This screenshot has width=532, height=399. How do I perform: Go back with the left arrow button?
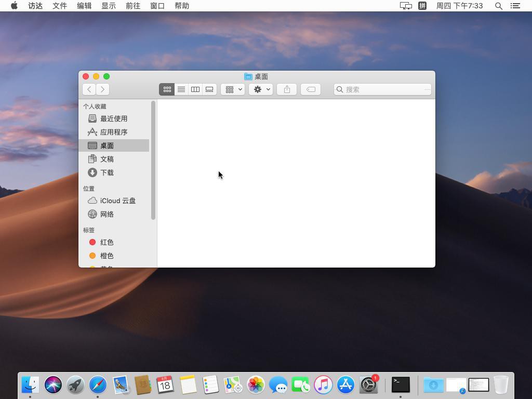pos(89,89)
